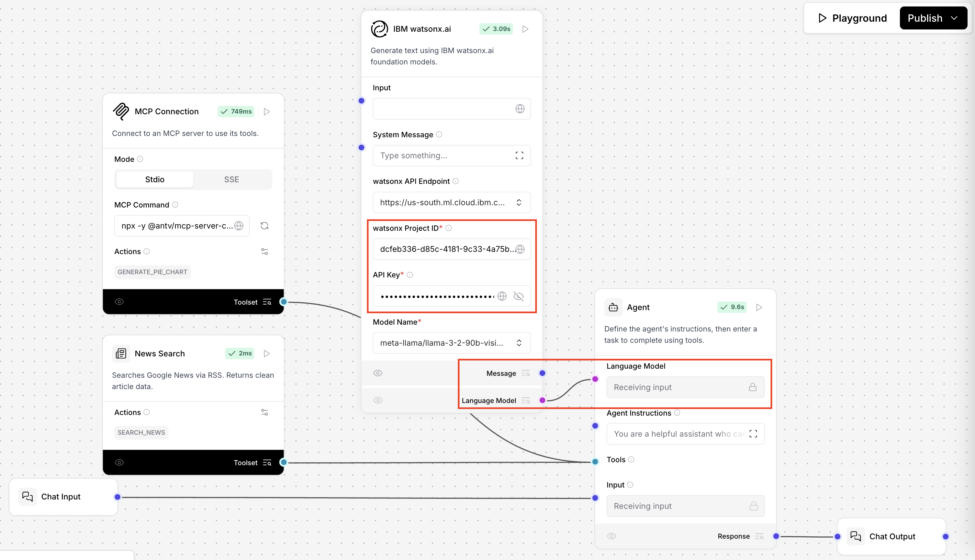Image resolution: width=975 pixels, height=560 pixels.
Task: Click the MCP Command field
Action: point(182,226)
